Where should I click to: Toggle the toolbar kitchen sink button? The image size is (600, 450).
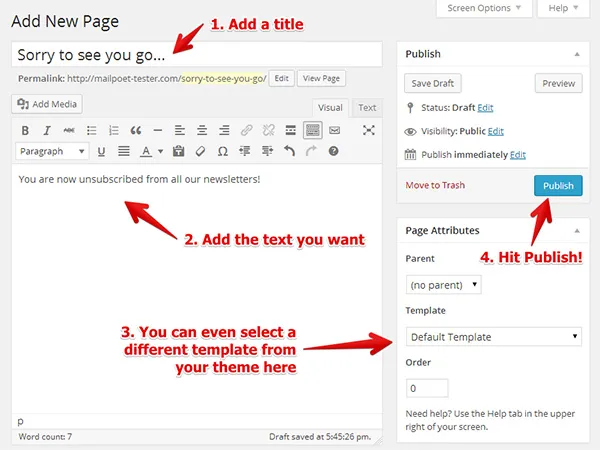[313, 130]
